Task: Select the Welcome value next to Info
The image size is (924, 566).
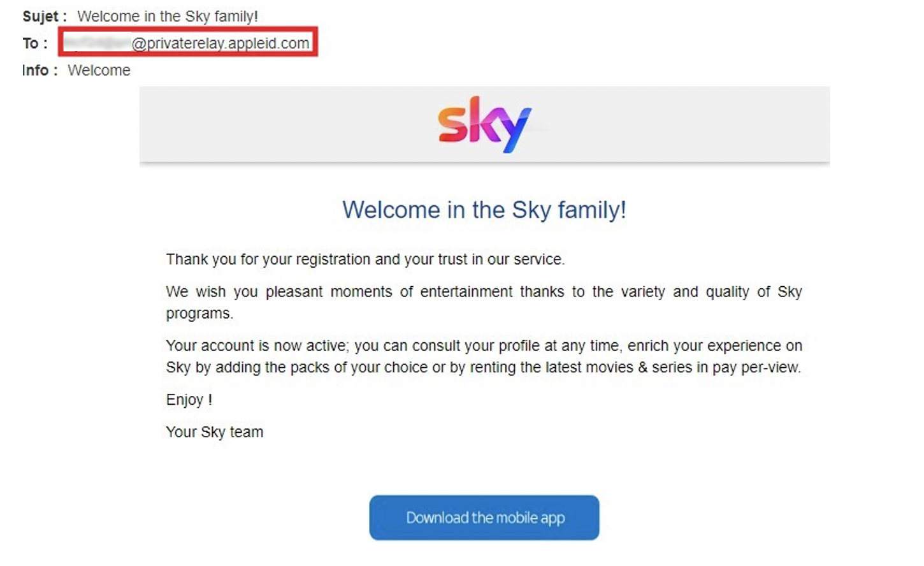Action: [99, 70]
